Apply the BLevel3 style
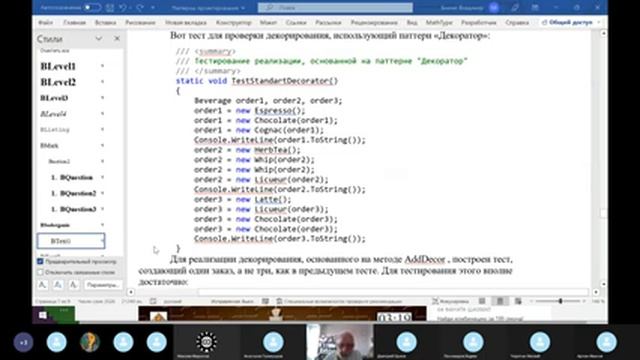This screenshot has width=640, height=360. [54, 98]
